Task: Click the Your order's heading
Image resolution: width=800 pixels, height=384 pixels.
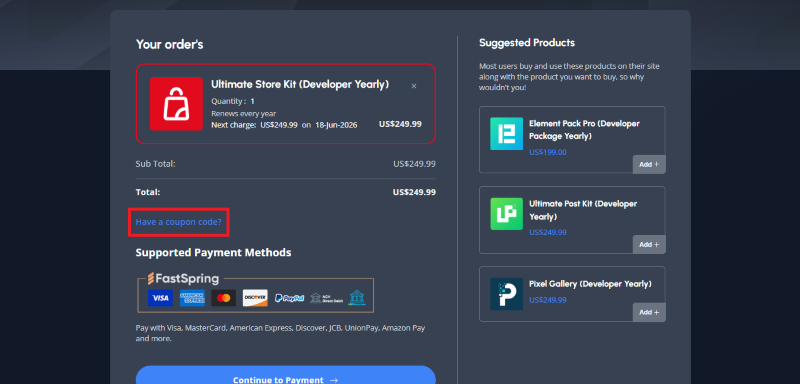Action: pos(169,44)
